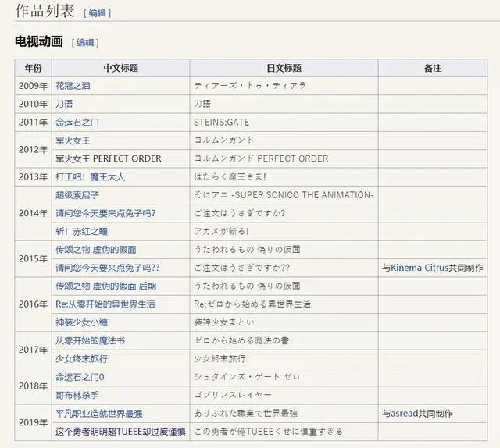Open the 刀语 link
Image resolution: width=500 pixels, height=448 pixels.
pyautogui.click(x=64, y=104)
